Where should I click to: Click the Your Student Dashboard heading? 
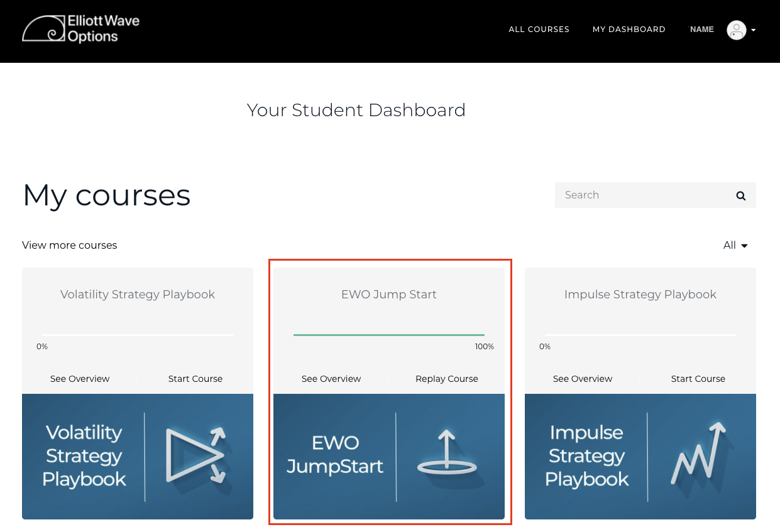click(356, 110)
